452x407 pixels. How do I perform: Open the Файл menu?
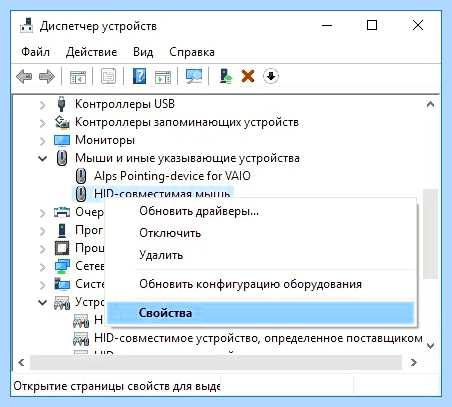click(x=35, y=52)
